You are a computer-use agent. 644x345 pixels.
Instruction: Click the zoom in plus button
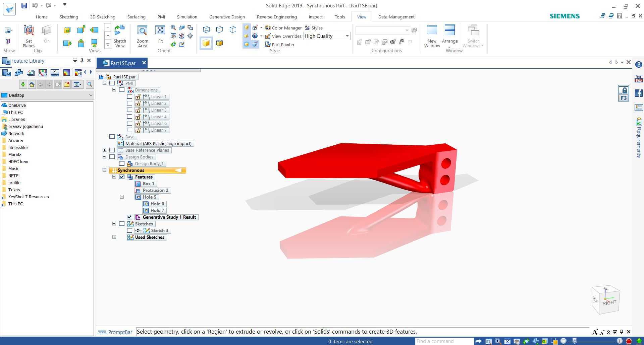point(620,341)
